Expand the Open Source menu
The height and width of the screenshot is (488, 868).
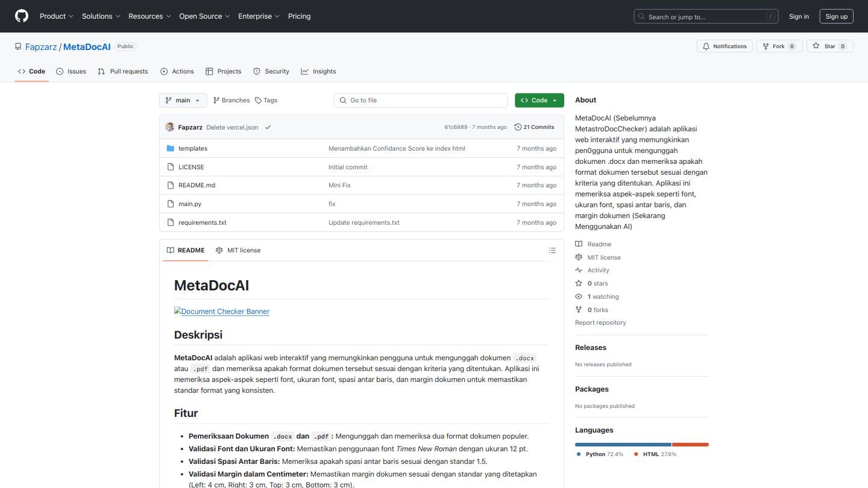(205, 16)
